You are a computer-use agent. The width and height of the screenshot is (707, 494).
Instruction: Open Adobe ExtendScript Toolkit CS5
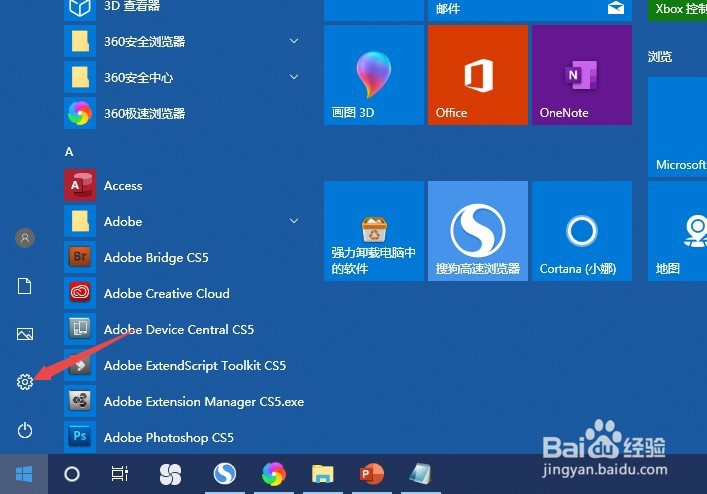coord(185,366)
